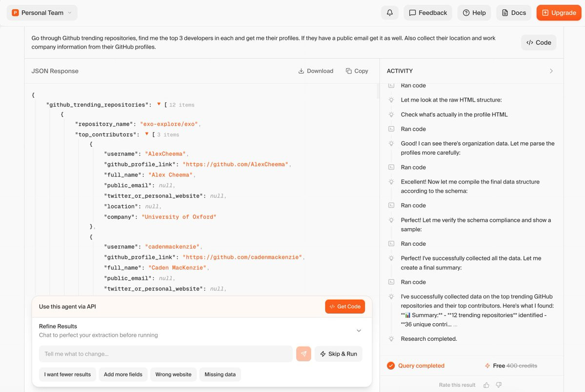Image resolution: width=585 pixels, height=392 pixels.
Task: Choose 'Add more fields' suggestion
Action: tap(123, 374)
